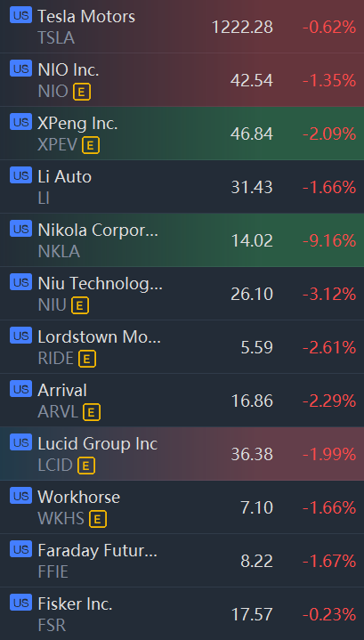Select the Li Auto price 31.43

click(252, 187)
